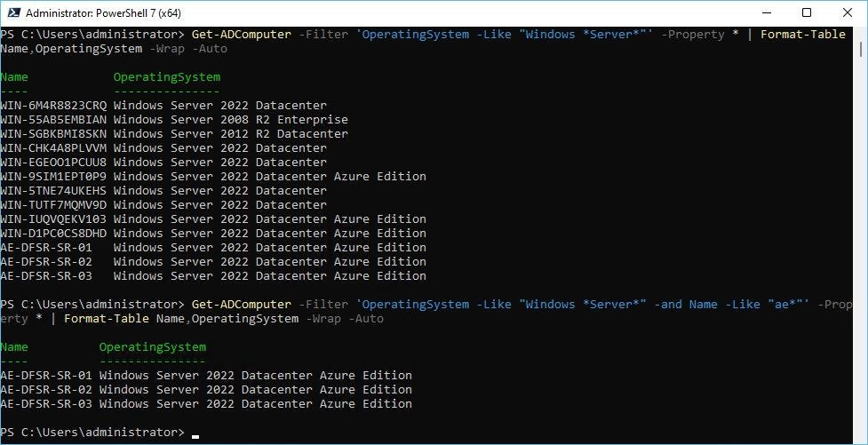
Task: Click Format-Table in the first command line
Action: [x=803, y=35]
